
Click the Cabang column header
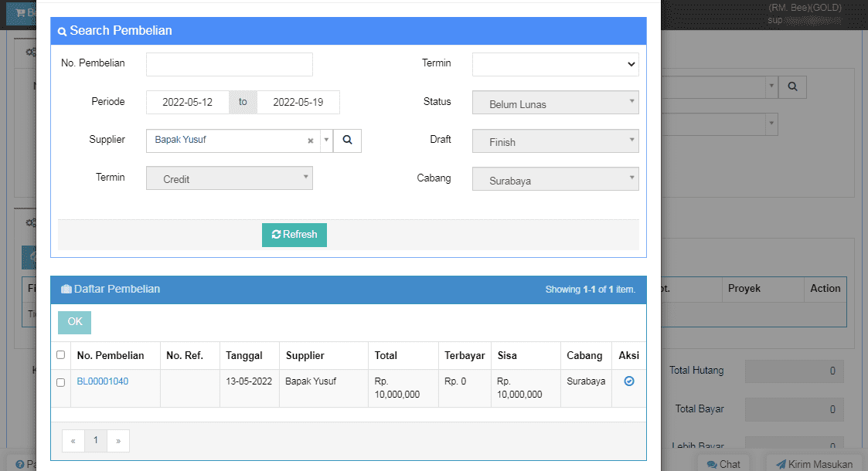(x=584, y=355)
